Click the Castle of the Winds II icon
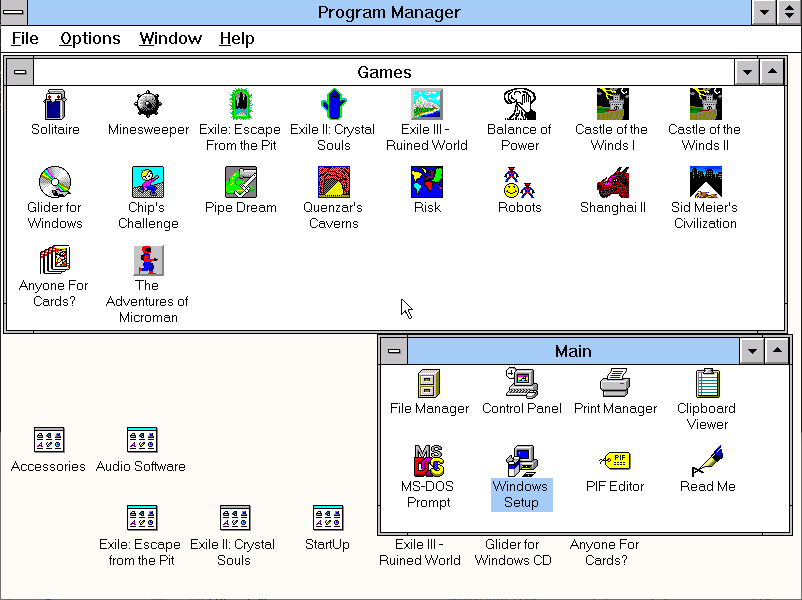 pos(705,104)
